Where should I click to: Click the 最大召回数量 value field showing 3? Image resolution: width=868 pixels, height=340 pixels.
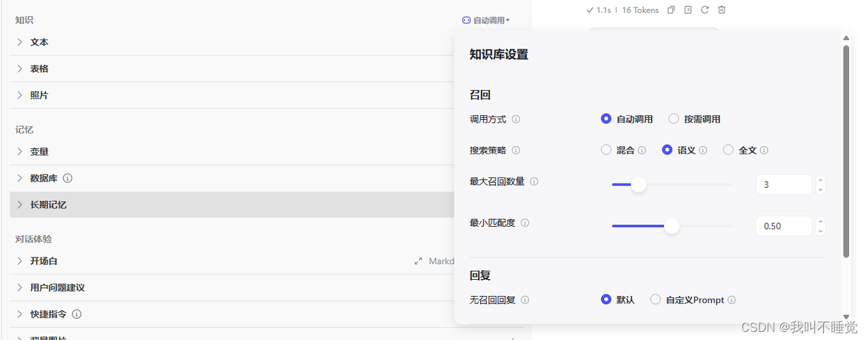(783, 184)
